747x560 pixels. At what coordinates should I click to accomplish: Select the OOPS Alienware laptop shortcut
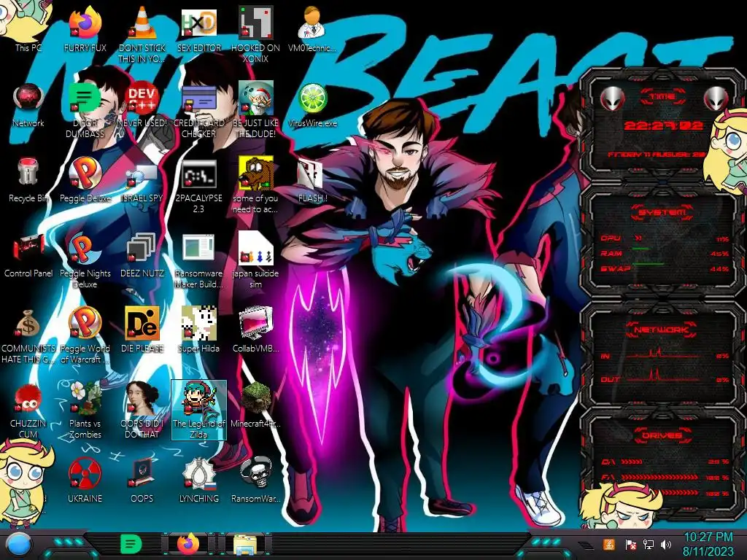point(142,481)
